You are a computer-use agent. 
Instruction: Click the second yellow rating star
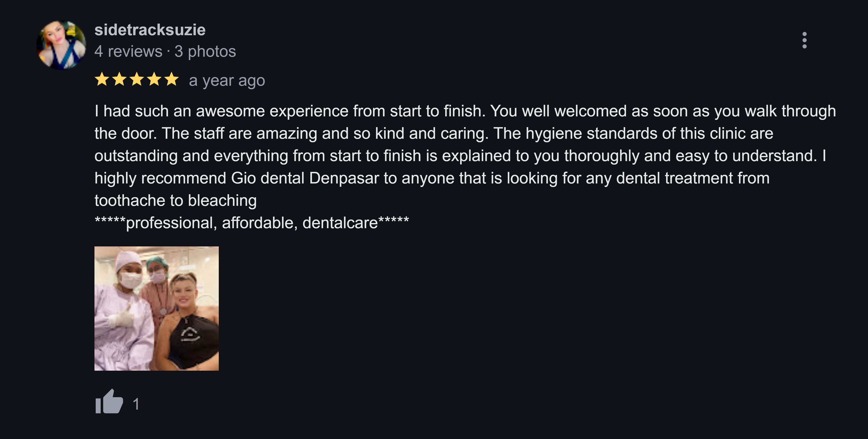[x=119, y=80]
